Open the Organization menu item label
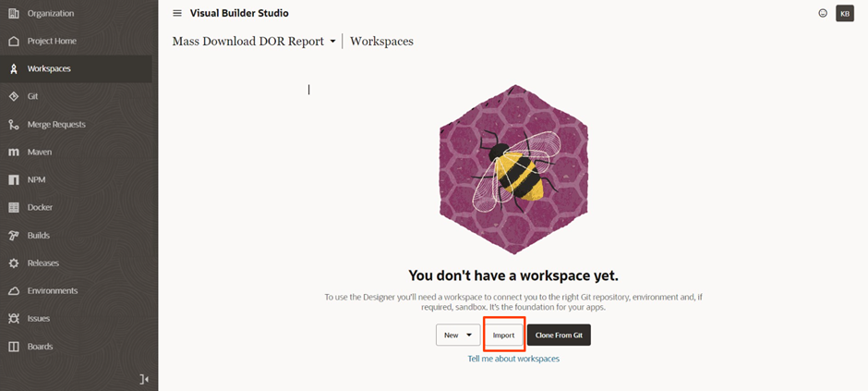 click(51, 13)
